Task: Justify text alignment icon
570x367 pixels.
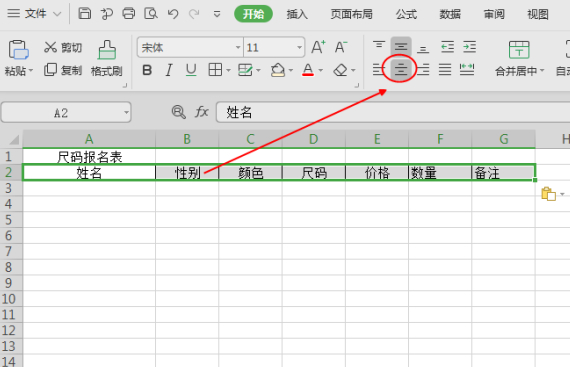Action: tap(445, 69)
